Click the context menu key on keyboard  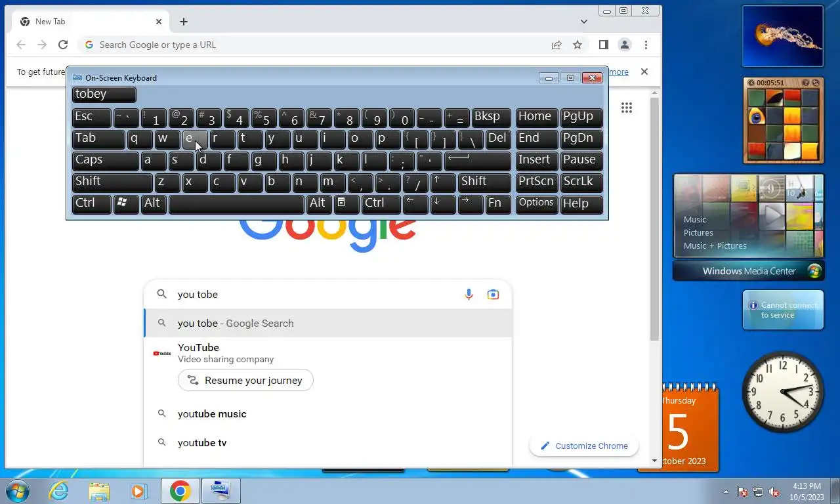point(346,205)
